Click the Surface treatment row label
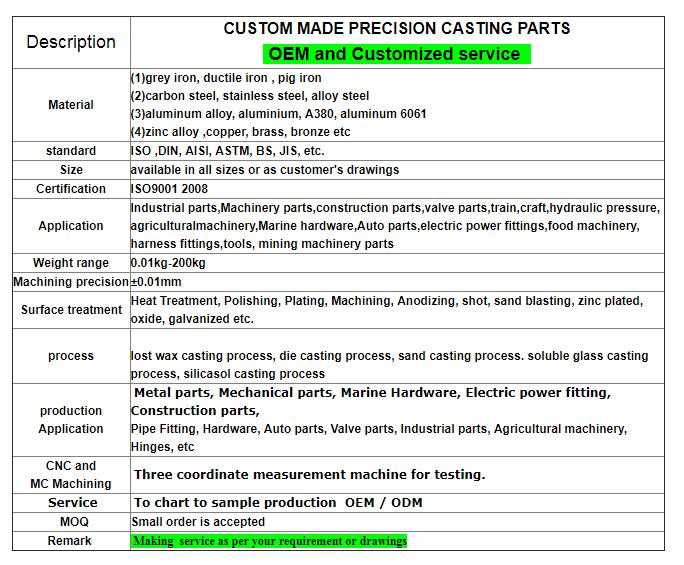The height and width of the screenshot is (565, 684). pyautogui.click(x=71, y=310)
